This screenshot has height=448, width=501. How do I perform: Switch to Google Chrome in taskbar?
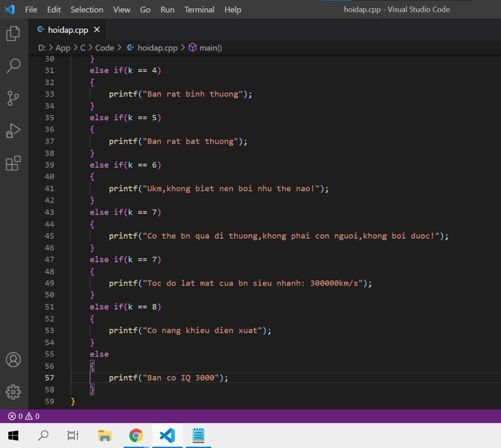[x=136, y=436]
